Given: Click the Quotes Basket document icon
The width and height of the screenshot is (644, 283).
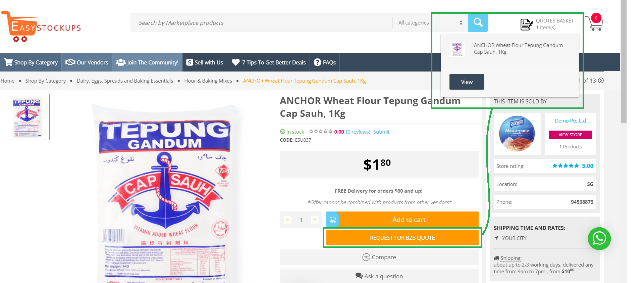Looking at the screenshot, I should [x=526, y=24].
